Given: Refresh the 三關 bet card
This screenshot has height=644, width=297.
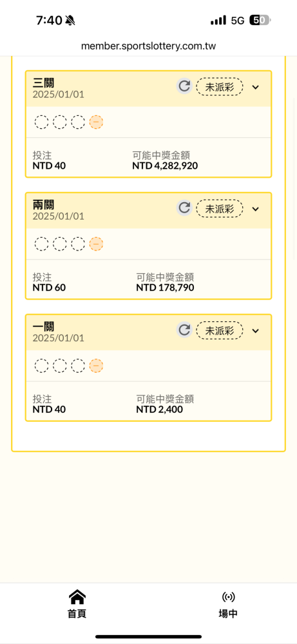Looking at the screenshot, I should (x=184, y=86).
